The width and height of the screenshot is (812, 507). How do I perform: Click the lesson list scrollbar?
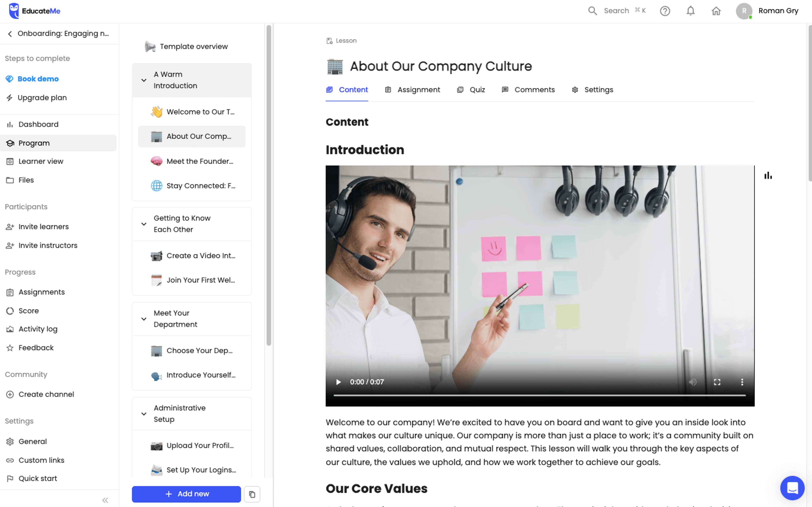(268, 185)
